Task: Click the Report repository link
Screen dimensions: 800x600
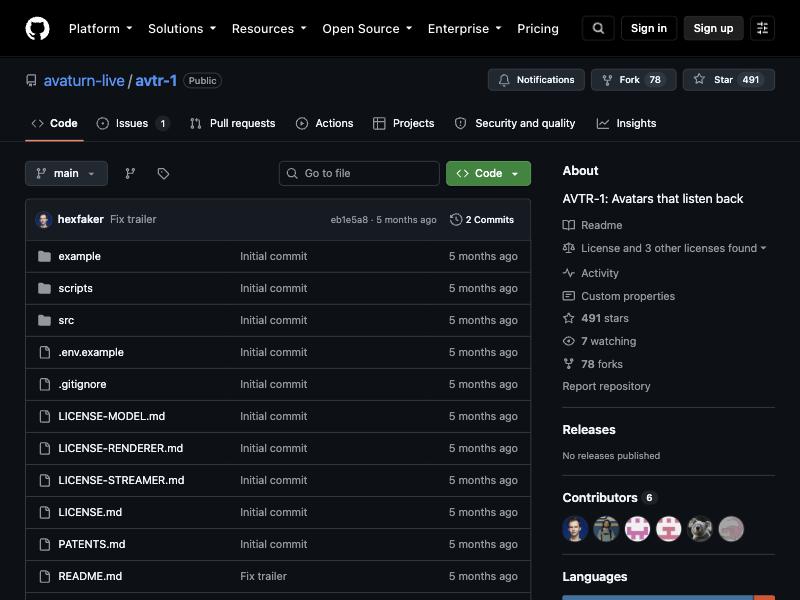Action: pos(606,386)
